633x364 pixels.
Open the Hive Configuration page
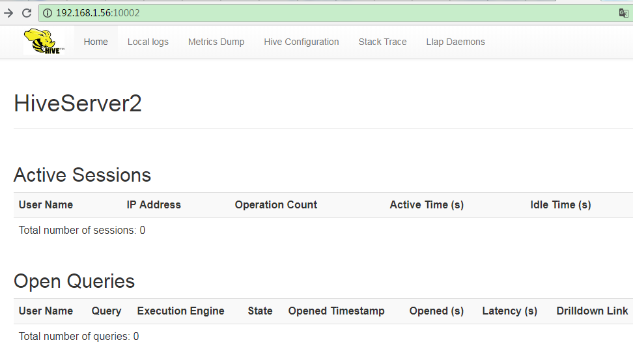302,42
